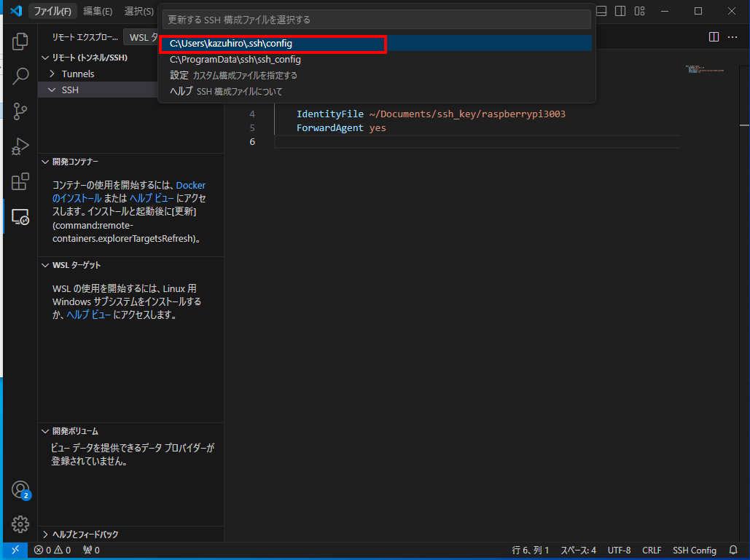
Task: Click the Accounts icon with badge
Action: [x=20, y=489]
